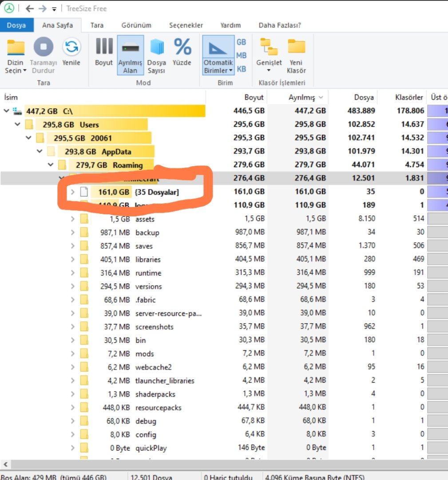Go forward with the right arrow
This screenshot has width=448, height=480.
[43, 8]
